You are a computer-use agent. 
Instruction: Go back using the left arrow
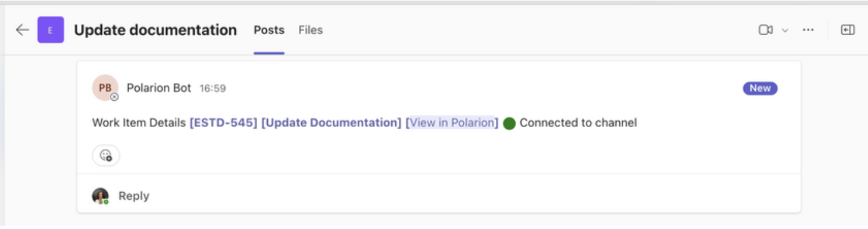(x=22, y=30)
